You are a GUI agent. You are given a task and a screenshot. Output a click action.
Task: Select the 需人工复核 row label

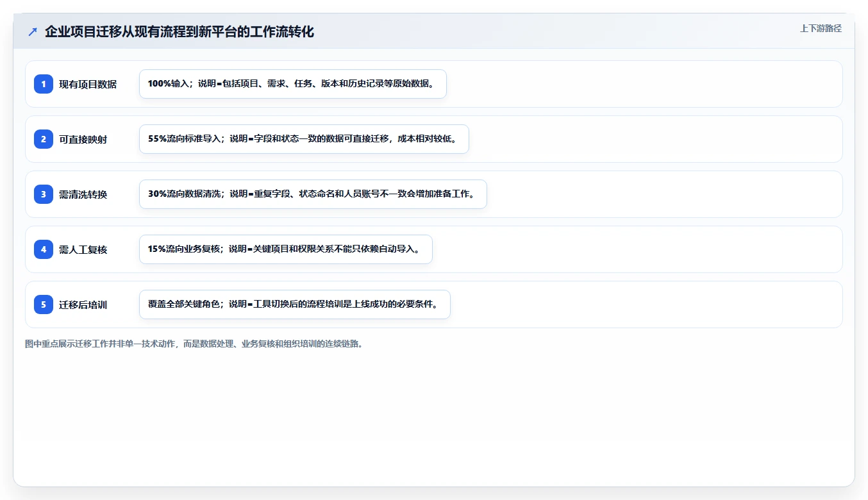tap(83, 249)
